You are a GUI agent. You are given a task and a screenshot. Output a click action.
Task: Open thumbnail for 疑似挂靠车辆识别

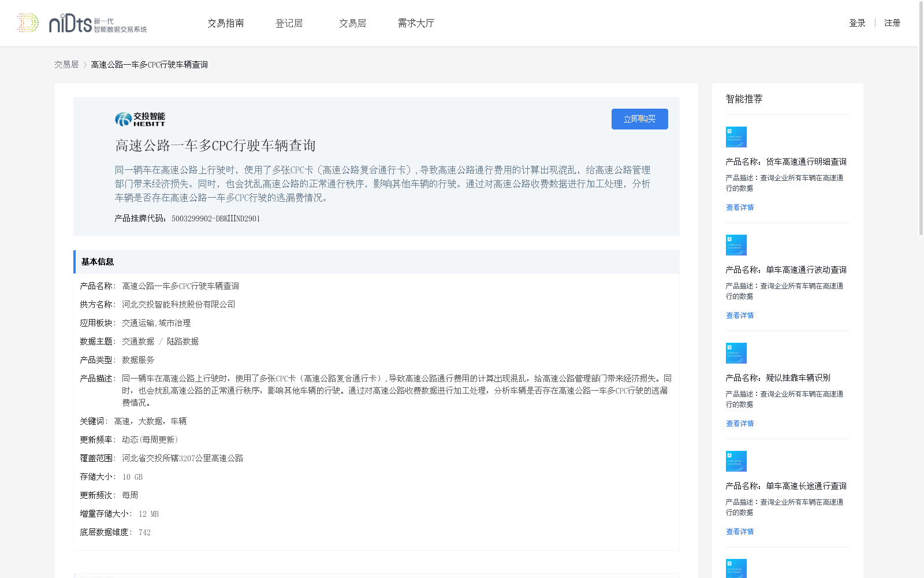tap(736, 353)
